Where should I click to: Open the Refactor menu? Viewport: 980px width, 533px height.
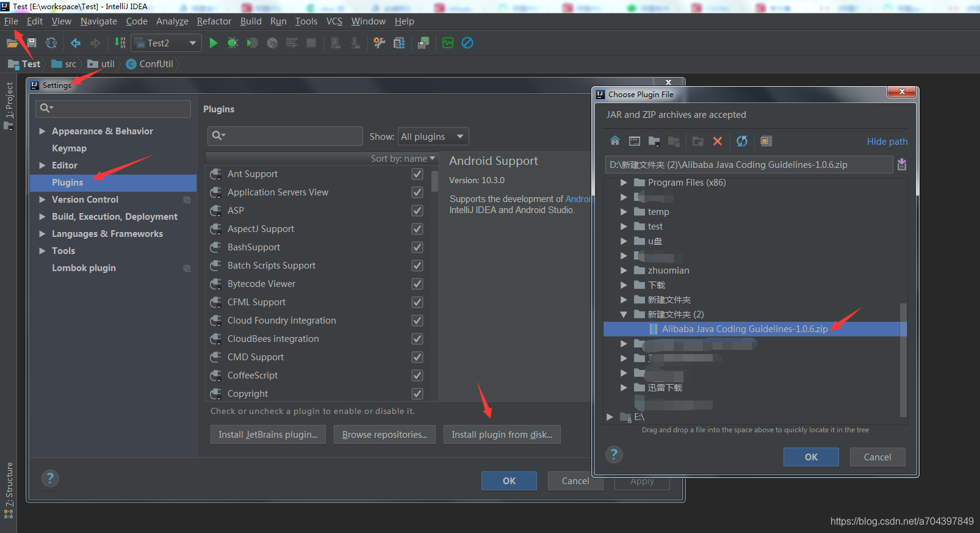[x=214, y=21]
